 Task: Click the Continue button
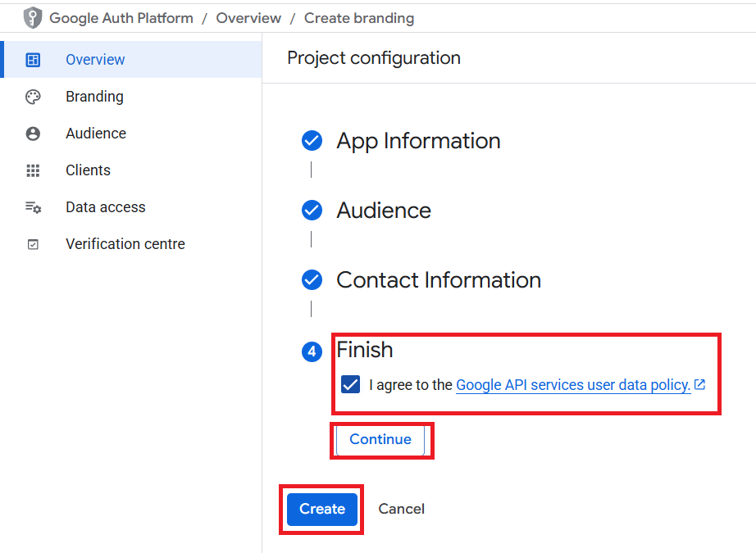pyautogui.click(x=380, y=439)
